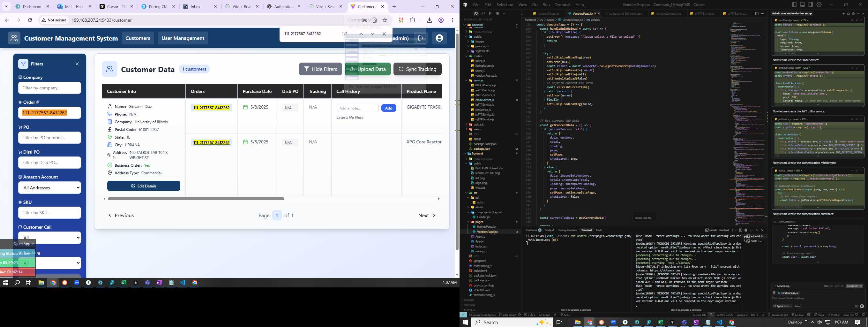Open emailService.js in the file tree
The height and width of the screenshot is (327, 868).
484,100
